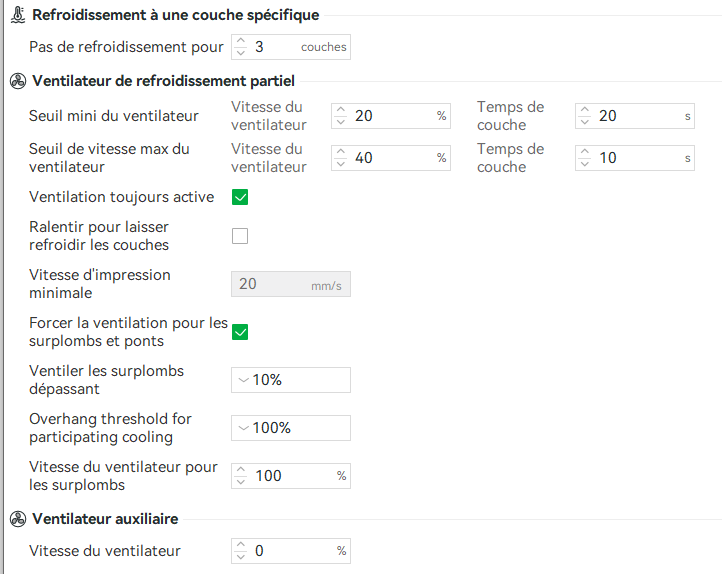722x574 pixels.
Task: Click the fan icon beside Ventilateur de refroidissement partiel
Action: [x=16, y=80]
